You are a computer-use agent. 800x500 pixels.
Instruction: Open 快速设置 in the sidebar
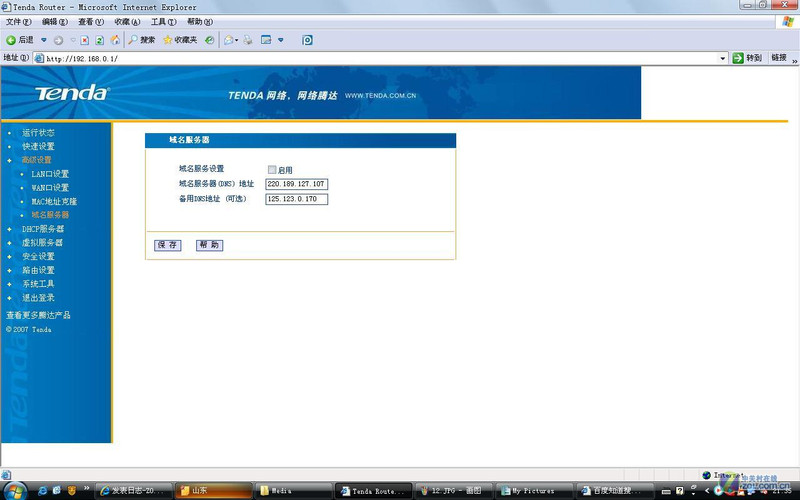pyautogui.click(x=38, y=146)
